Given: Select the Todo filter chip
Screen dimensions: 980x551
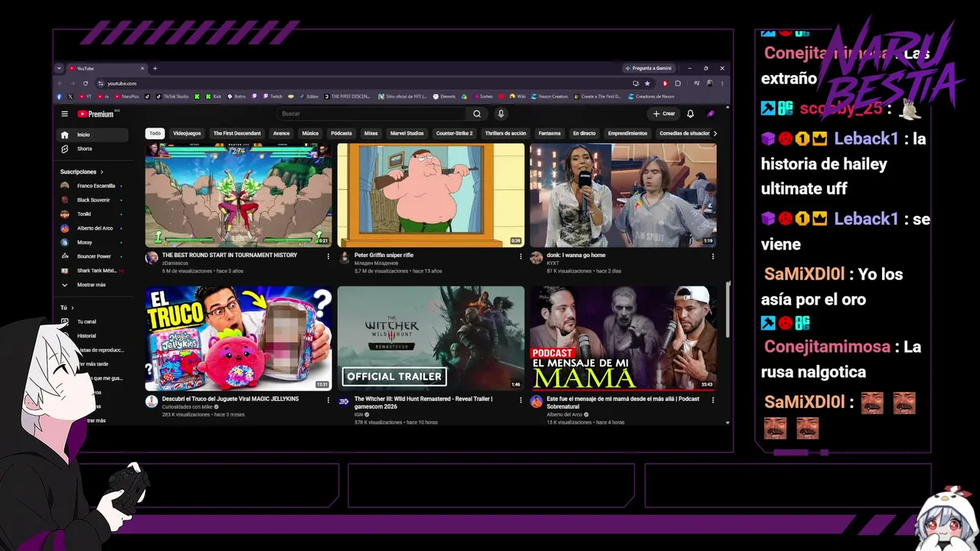Looking at the screenshot, I should tap(155, 133).
